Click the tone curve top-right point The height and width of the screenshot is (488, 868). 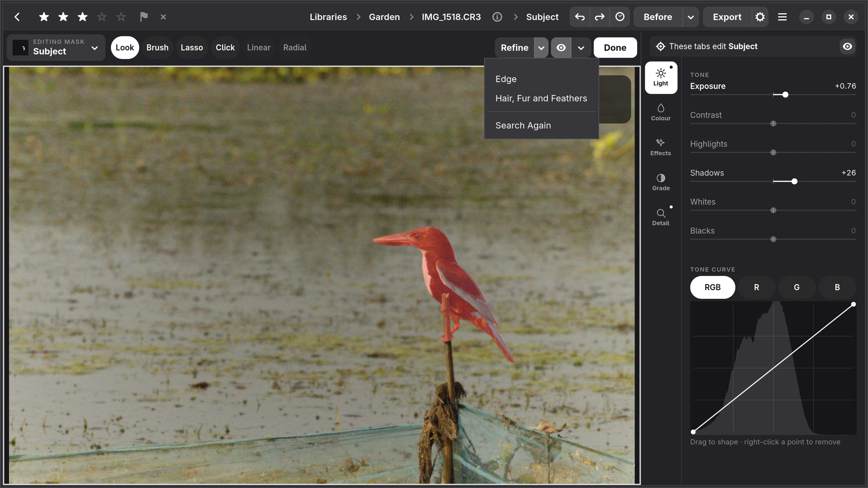point(853,304)
